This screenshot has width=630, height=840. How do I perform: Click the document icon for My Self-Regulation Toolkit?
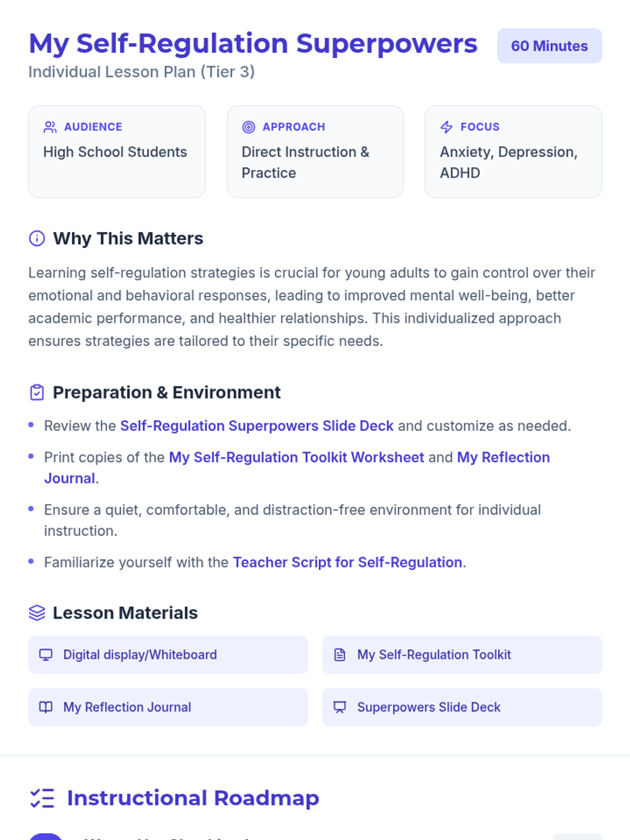pos(340,655)
